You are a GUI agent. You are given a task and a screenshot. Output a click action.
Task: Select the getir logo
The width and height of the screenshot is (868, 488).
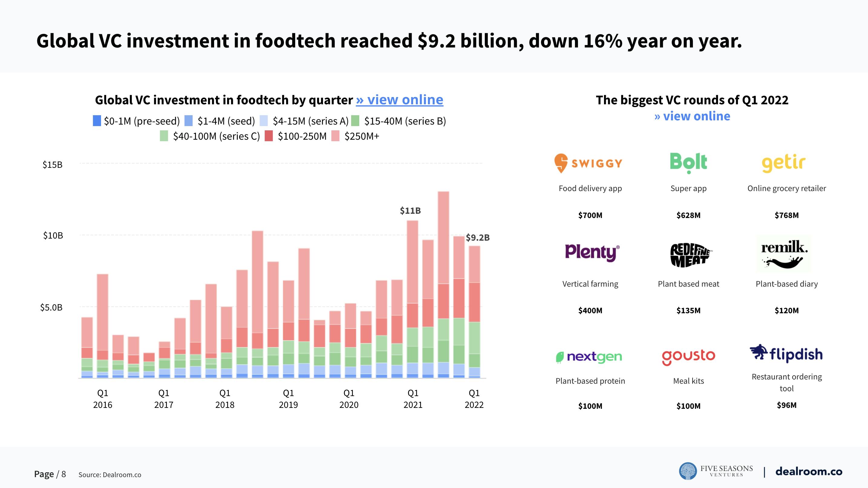(784, 164)
